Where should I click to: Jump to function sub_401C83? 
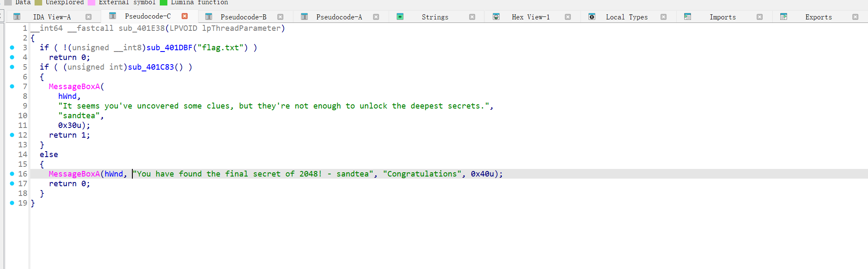click(150, 67)
